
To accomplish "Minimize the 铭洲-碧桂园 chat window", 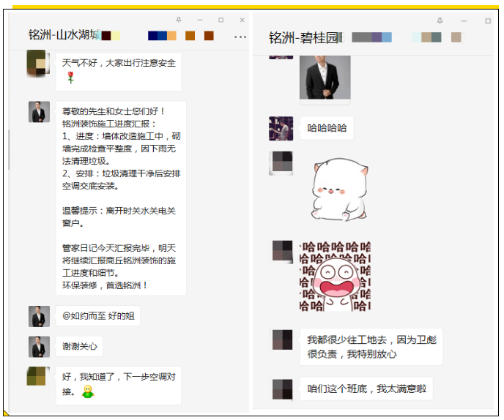I will point(464,20).
